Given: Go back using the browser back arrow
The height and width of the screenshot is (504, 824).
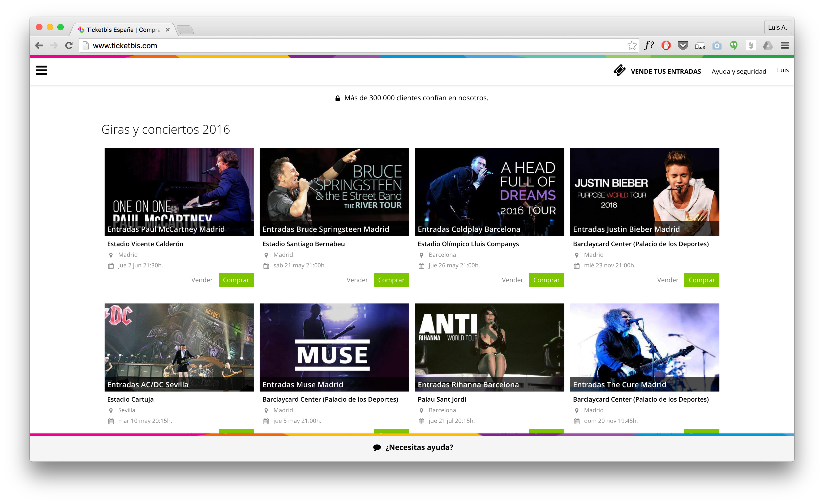Looking at the screenshot, I should click(40, 45).
